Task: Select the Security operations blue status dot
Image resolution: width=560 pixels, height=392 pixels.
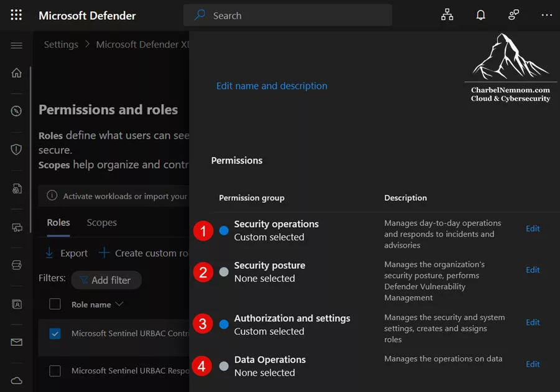Action: tap(224, 231)
